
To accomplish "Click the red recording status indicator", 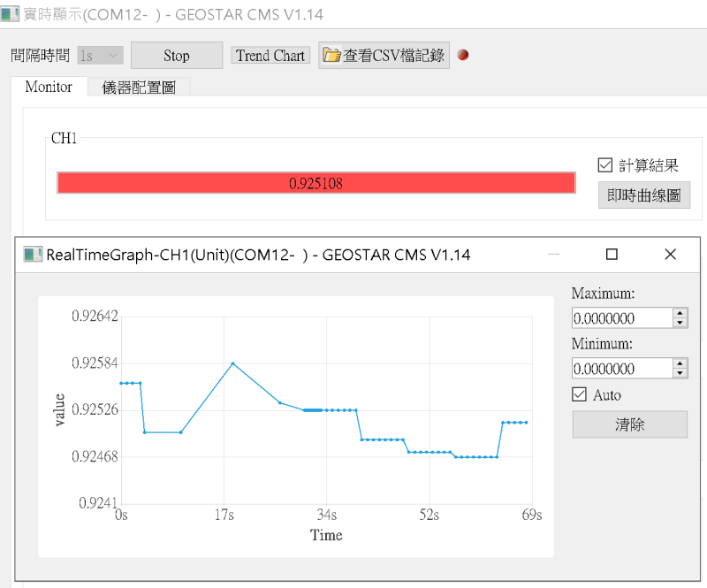I will pos(463,55).
